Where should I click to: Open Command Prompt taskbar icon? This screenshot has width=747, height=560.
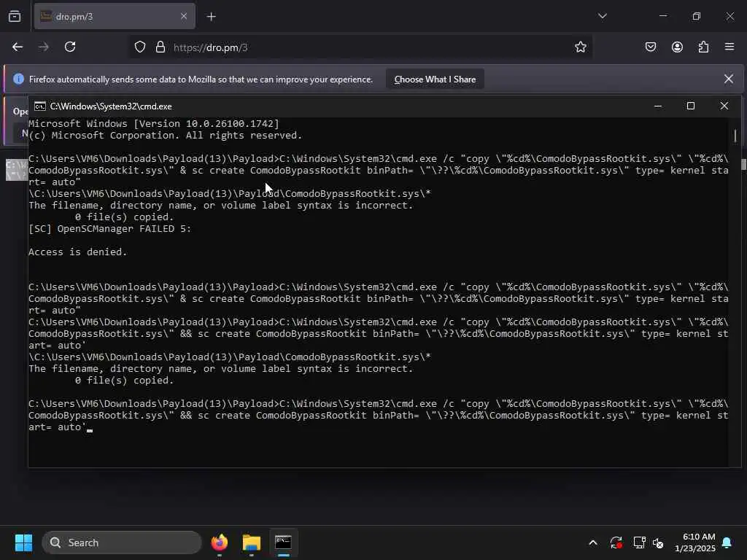(284, 542)
